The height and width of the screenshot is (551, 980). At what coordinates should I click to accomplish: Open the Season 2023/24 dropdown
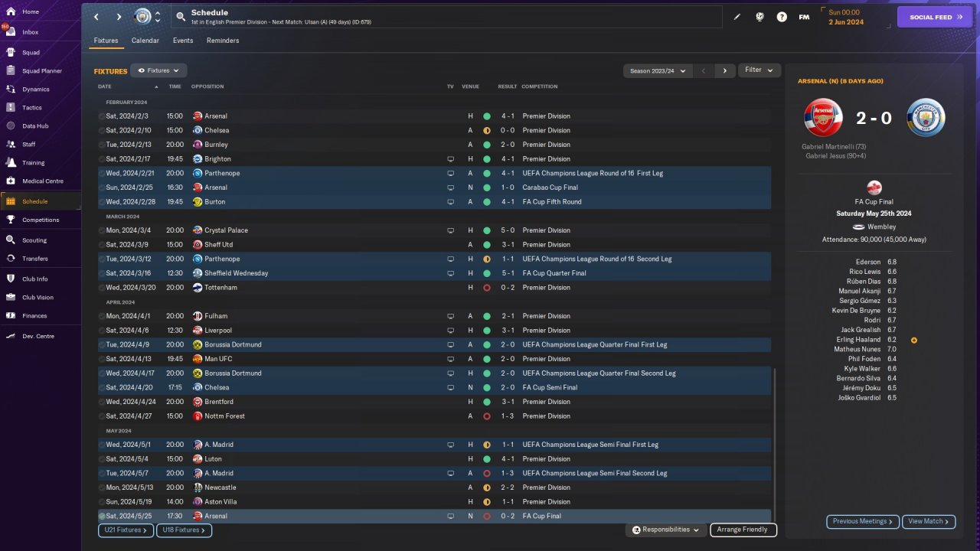coord(657,71)
